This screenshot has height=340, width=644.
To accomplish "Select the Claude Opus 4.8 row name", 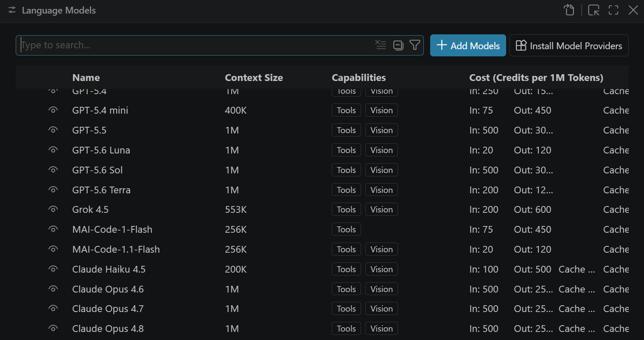I will 108,329.
